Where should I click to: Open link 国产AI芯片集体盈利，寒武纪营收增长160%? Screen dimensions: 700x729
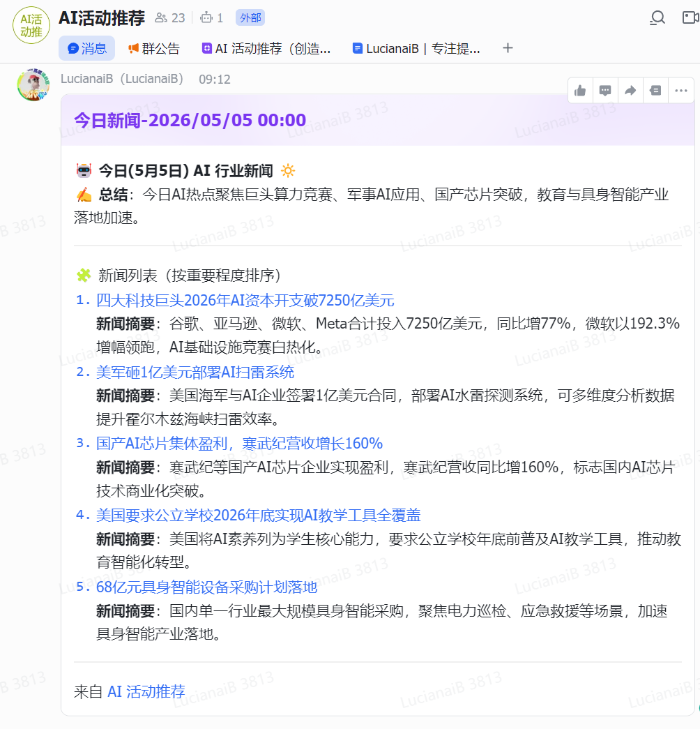239,444
